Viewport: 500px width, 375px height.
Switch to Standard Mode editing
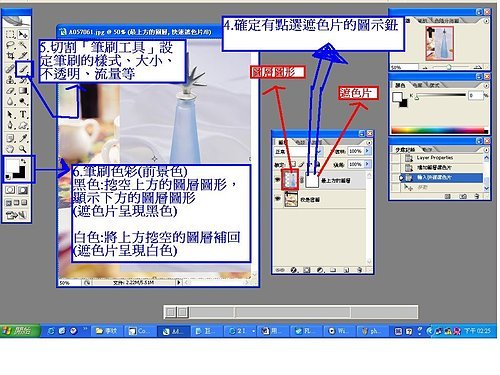(x=10, y=190)
